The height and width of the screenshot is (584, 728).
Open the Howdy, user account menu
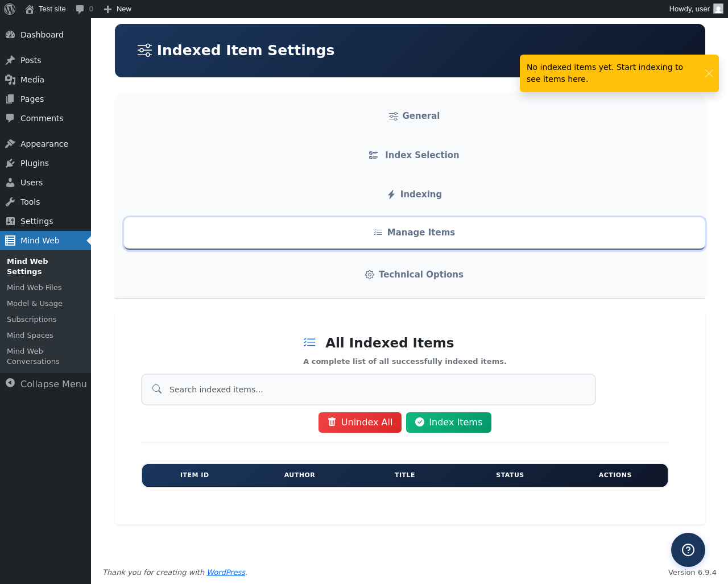tap(696, 9)
